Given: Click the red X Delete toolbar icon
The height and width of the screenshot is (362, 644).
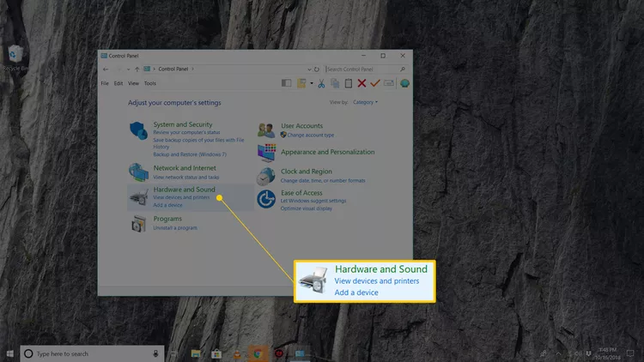Looking at the screenshot, I should click(361, 83).
